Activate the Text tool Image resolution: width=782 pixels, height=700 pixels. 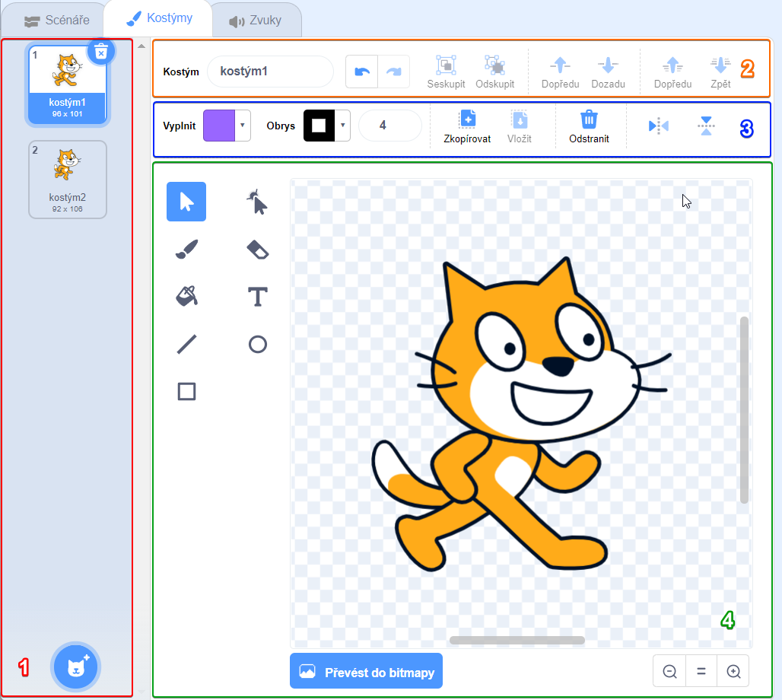click(x=258, y=296)
